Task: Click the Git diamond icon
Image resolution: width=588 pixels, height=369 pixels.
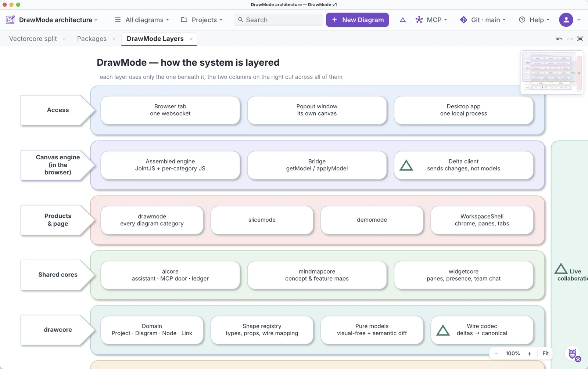Action: coord(463,20)
